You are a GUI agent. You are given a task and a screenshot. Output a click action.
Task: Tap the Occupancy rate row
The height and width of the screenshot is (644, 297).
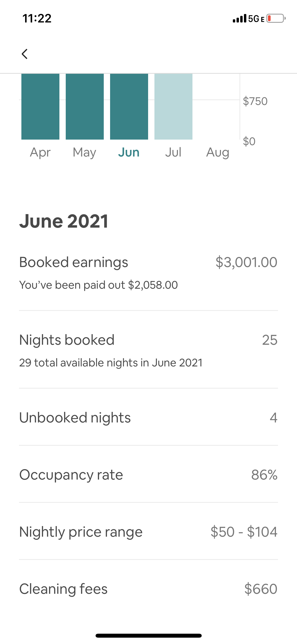click(x=148, y=475)
